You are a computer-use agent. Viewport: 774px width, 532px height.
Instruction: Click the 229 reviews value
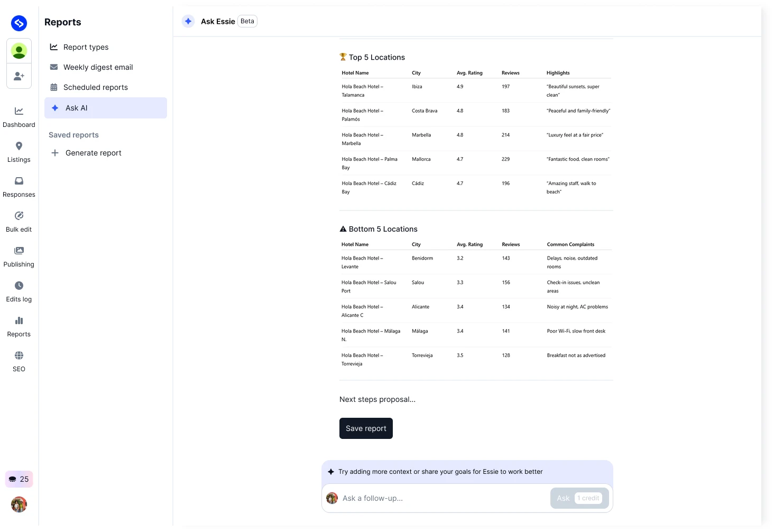click(x=506, y=159)
